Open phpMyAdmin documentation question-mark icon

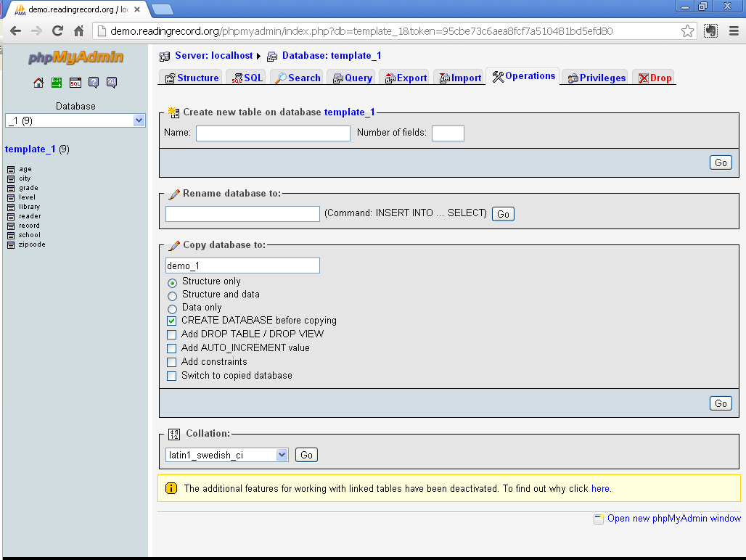tap(94, 83)
